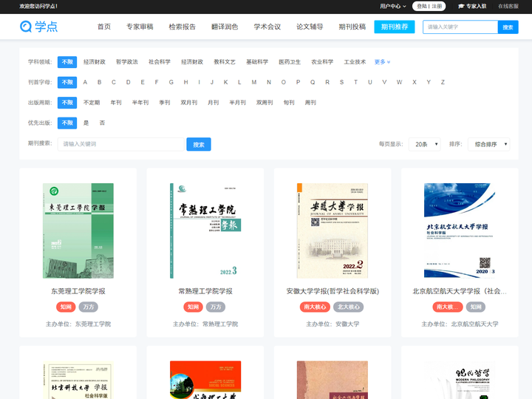Open the 翻译润色 menu item
This screenshot has height=399, width=532.
tap(225, 27)
